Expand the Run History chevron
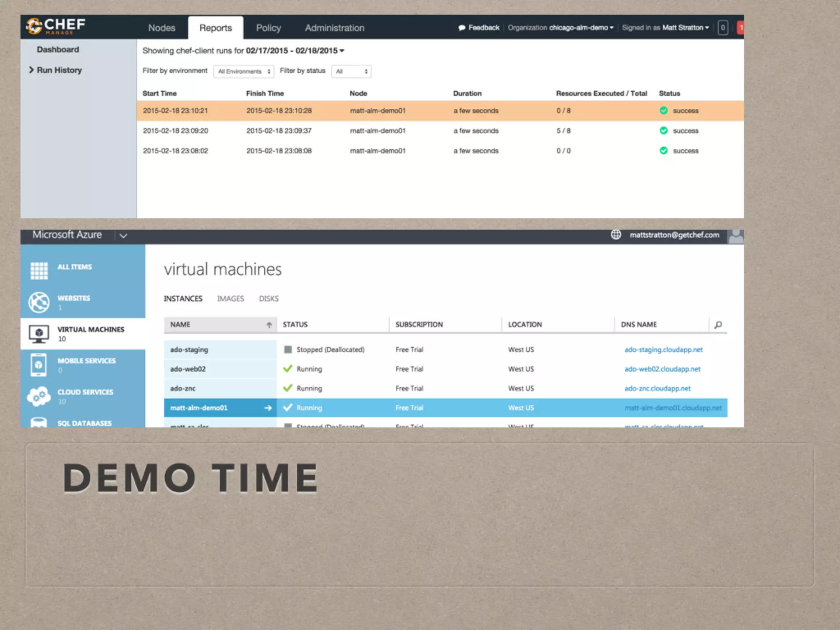The width and height of the screenshot is (840, 630). pos(31,70)
